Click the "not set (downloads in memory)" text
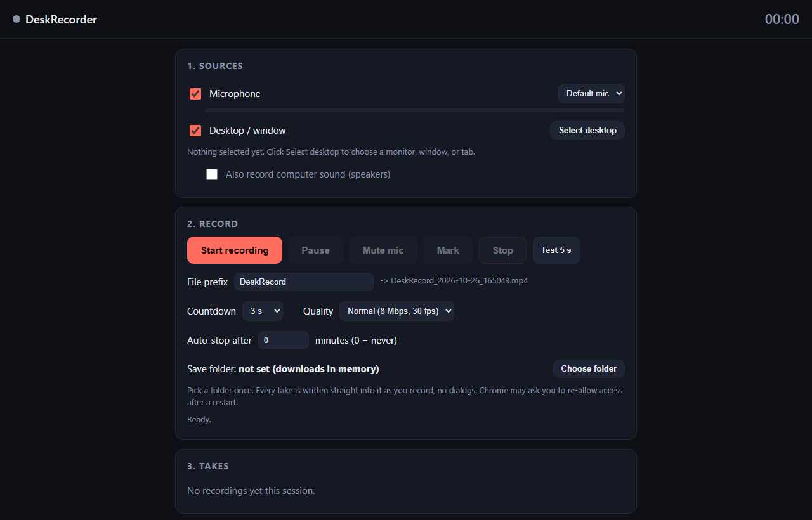 (x=309, y=369)
